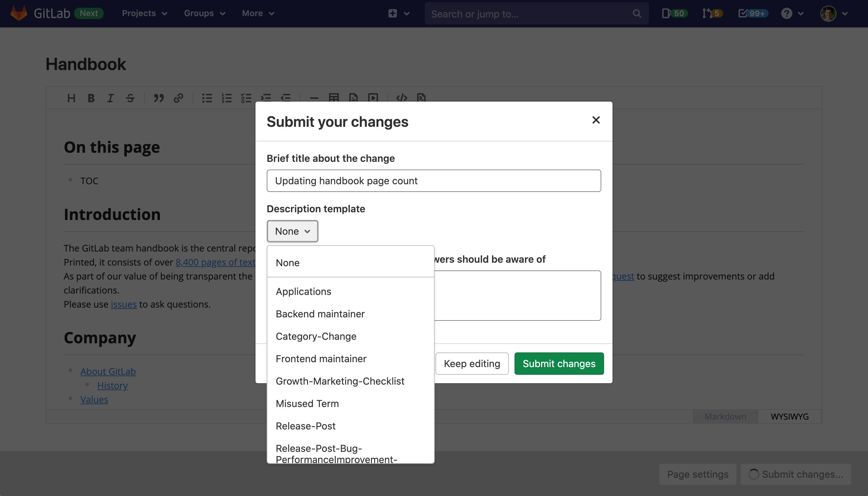Toggle strikethrough text formatting
The width and height of the screenshot is (868, 496).
(131, 97)
